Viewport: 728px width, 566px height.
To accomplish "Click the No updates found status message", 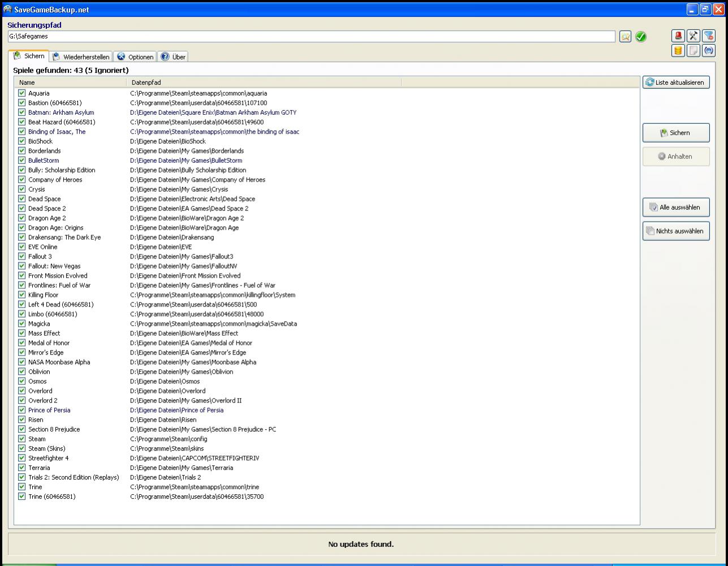I will (x=361, y=545).
